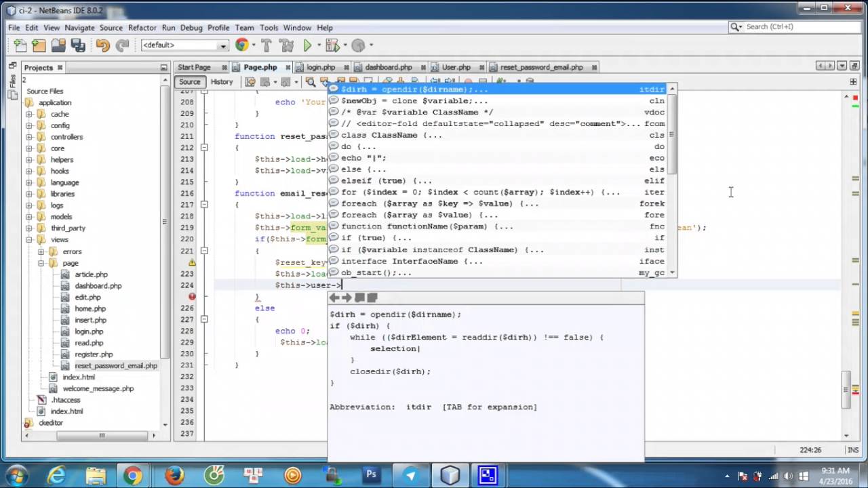
Task: Expand the controllers folder
Action: tap(29, 137)
